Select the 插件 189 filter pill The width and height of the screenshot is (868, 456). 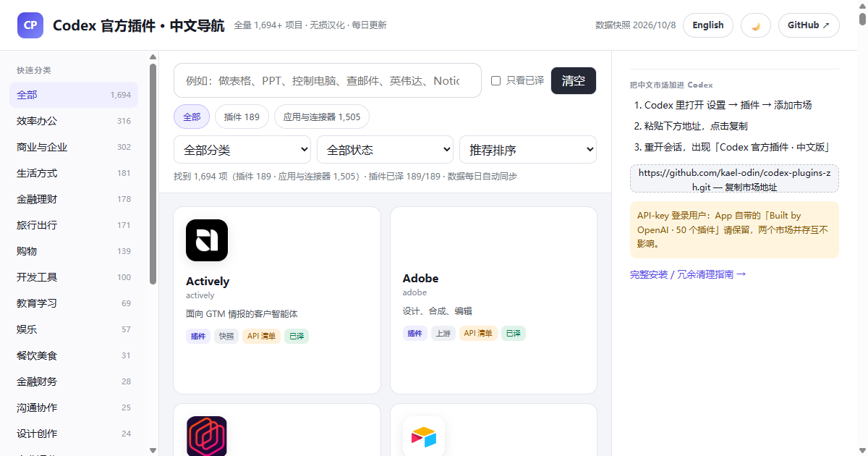(242, 117)
